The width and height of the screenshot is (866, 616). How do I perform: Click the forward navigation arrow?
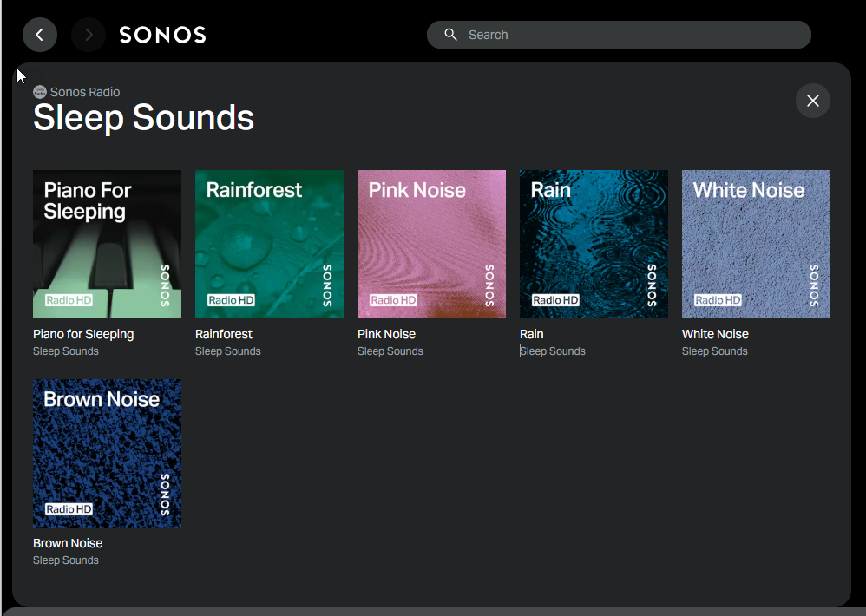tap(89, 35)
